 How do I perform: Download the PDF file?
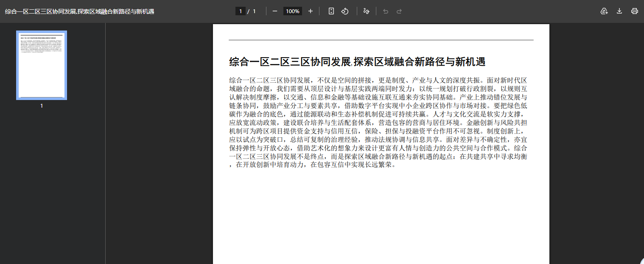pyautogui.click(x=619, y=11)
